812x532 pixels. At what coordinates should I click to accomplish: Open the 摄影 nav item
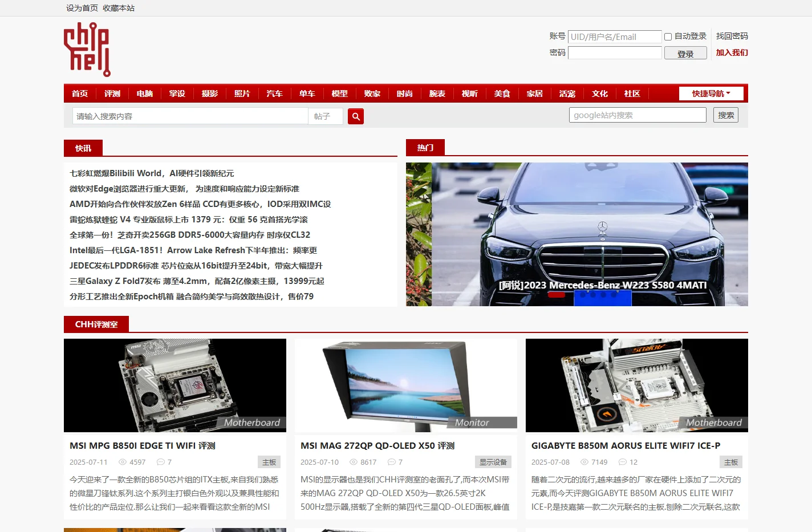pyautogui.click(x=210, y=94)
